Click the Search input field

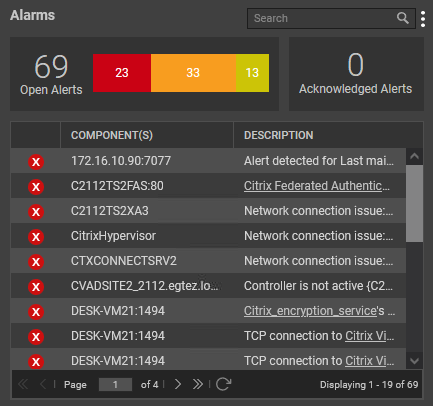click(323, 18)
